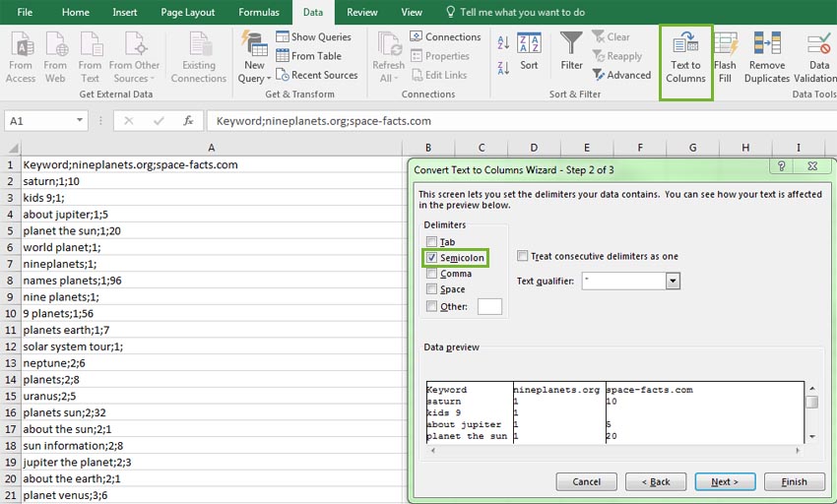Click the Next button in wizard
Screen dimensions: 837x504
point(724,481)
